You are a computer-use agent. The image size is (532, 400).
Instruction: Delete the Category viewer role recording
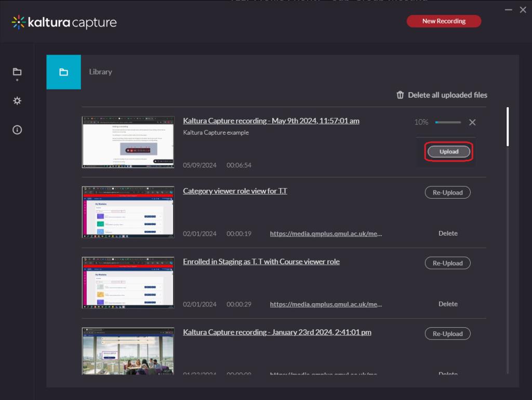(x=447, y=233)
